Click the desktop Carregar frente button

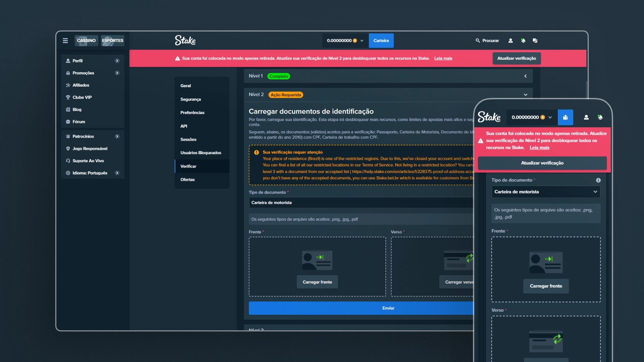pos(317,282)
